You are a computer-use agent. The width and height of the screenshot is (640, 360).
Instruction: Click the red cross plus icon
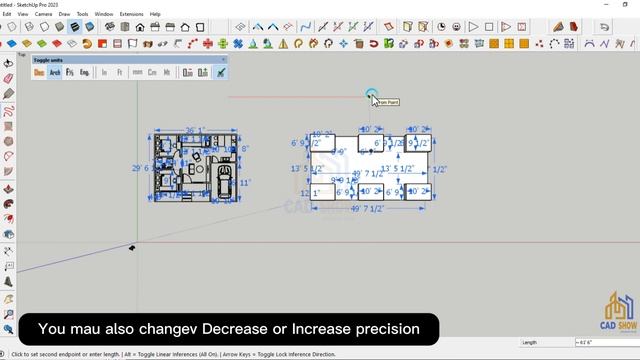[208, 43]
